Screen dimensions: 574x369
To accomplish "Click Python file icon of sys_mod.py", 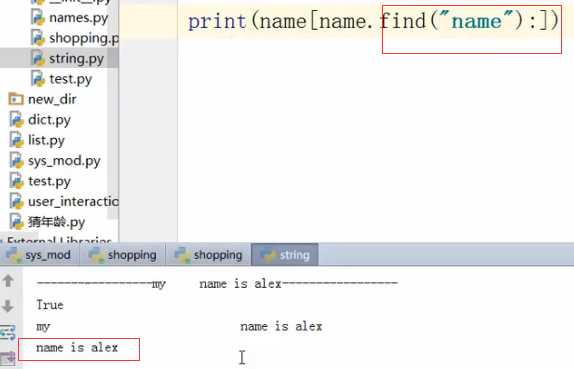I will tap(16, 160).
